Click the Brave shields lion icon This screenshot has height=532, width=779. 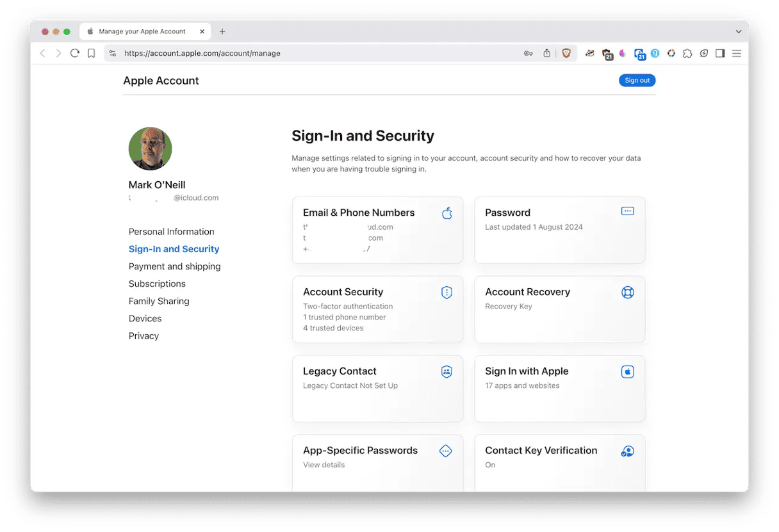566,53
